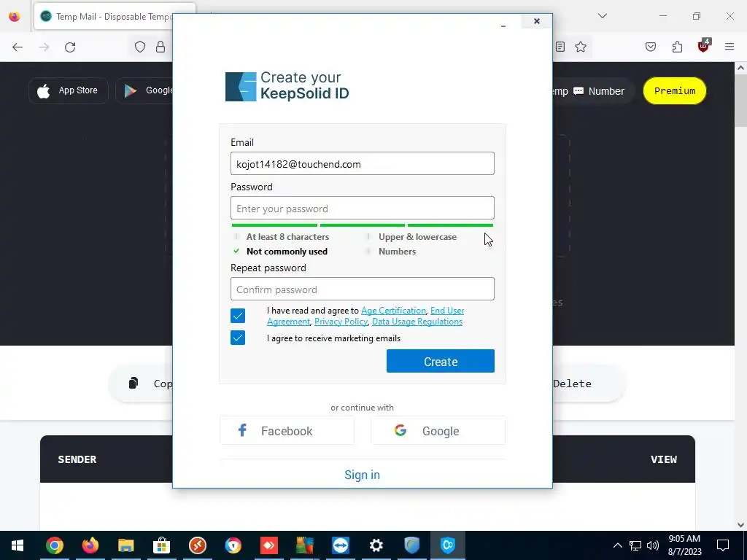Open the Windows notification center

[723, 545]
